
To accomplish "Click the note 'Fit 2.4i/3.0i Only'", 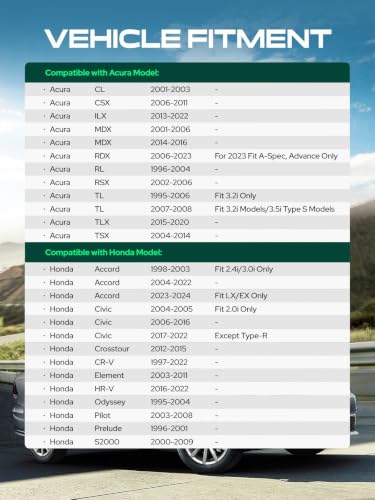I will 244,269.
